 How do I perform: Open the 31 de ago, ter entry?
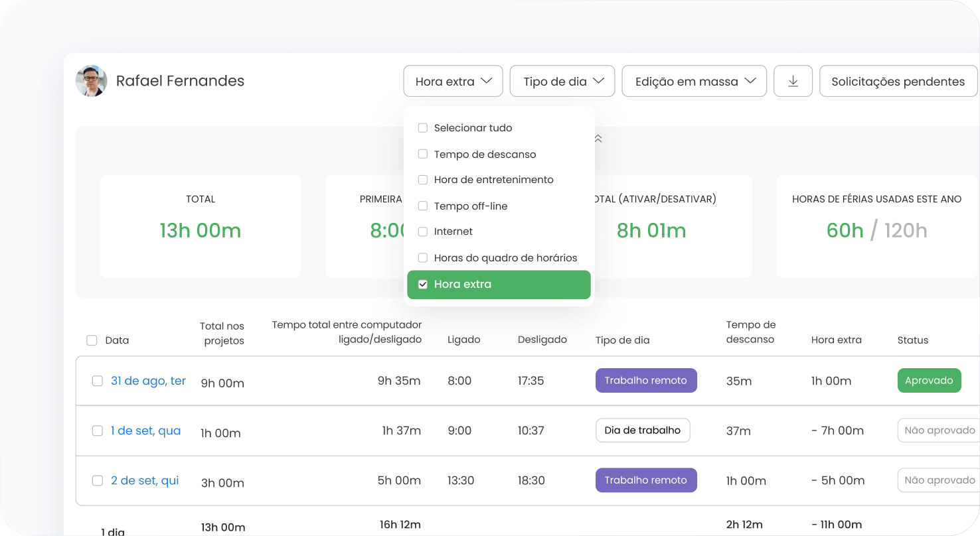[148, 381]
